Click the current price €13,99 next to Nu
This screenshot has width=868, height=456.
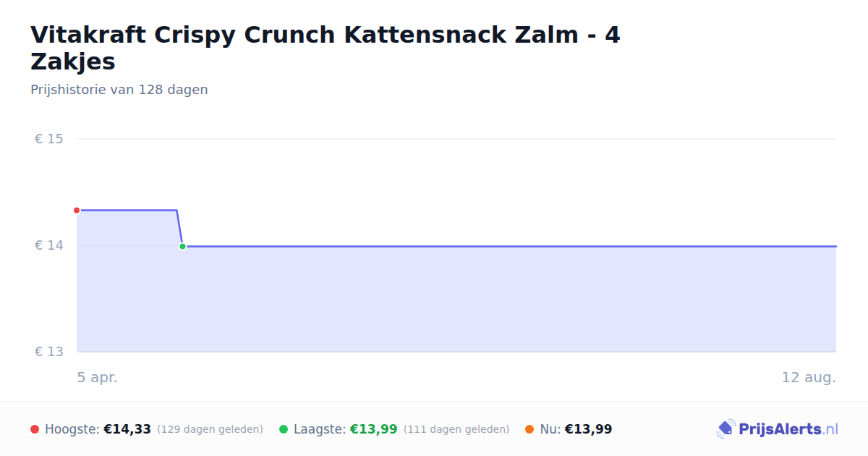click(589, 429)
